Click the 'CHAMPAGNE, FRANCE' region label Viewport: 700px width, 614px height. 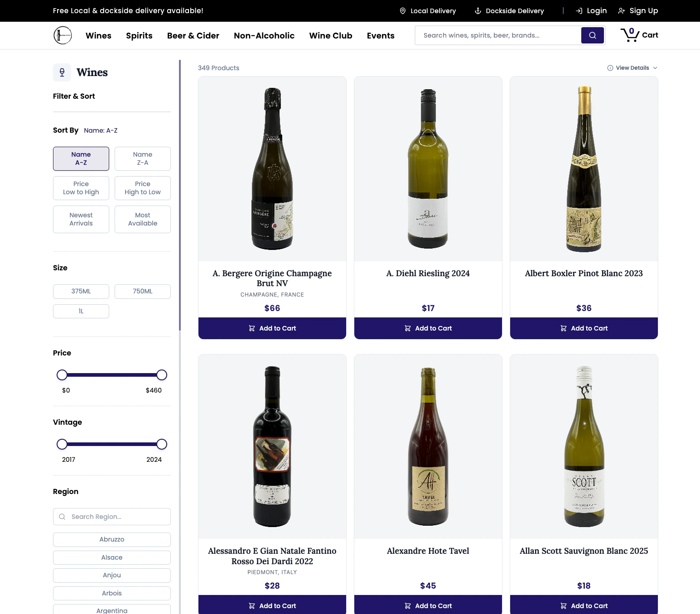coord(272,295)
